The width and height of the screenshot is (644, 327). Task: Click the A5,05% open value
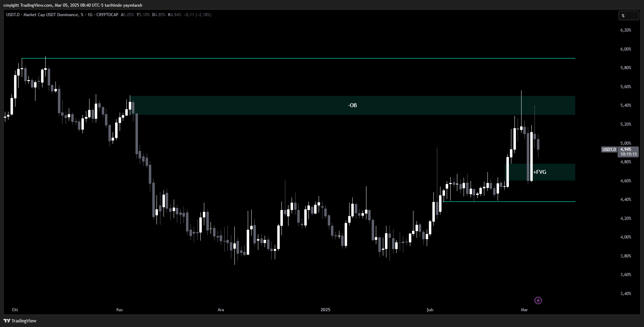(x=127, y=15)
